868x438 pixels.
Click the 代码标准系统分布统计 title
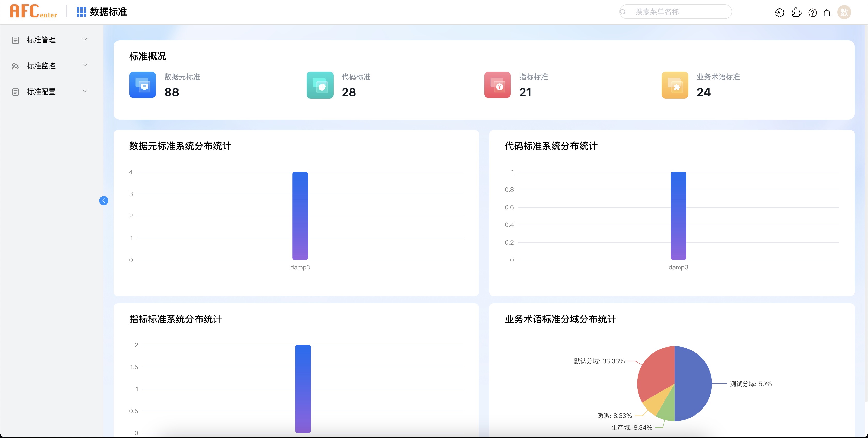click(551, 146)
